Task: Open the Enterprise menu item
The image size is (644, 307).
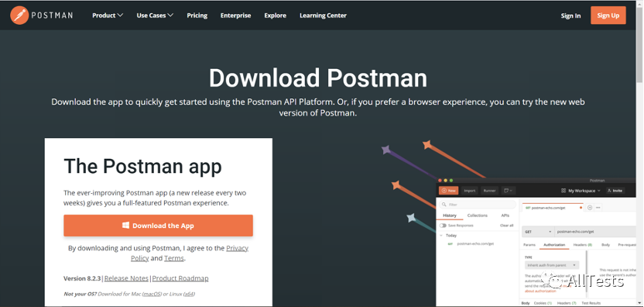Action: coord(236,16)
